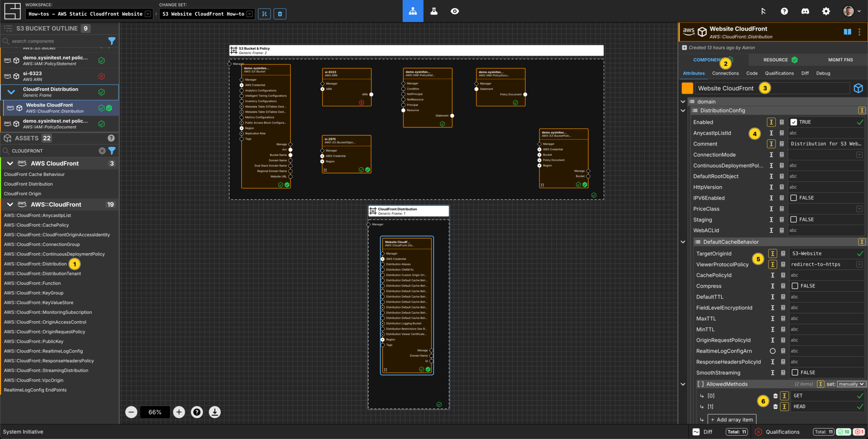This screenshot has width=868, height=439.
Task: Open the Connections subtab
Action: pos(725,73)
